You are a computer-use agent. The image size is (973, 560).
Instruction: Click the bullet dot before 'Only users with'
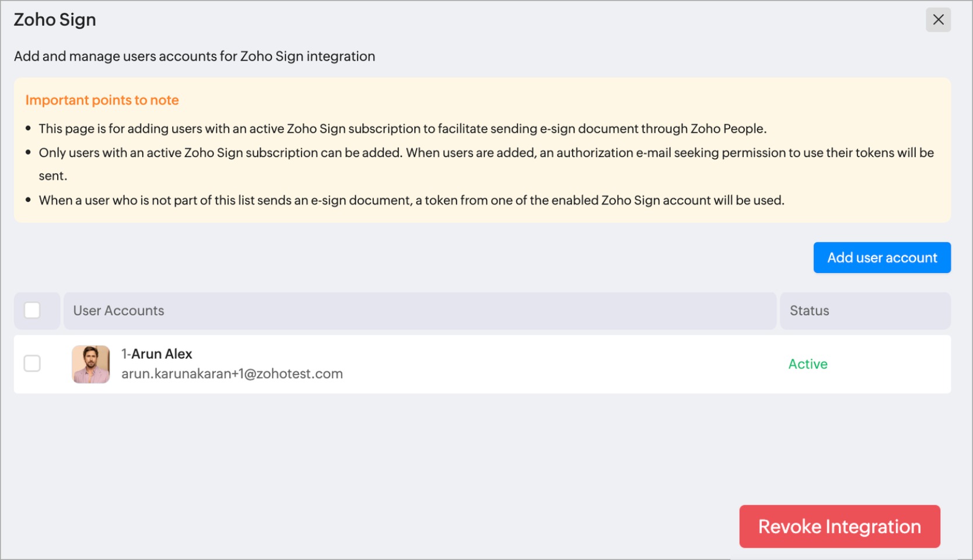point(28,152)
